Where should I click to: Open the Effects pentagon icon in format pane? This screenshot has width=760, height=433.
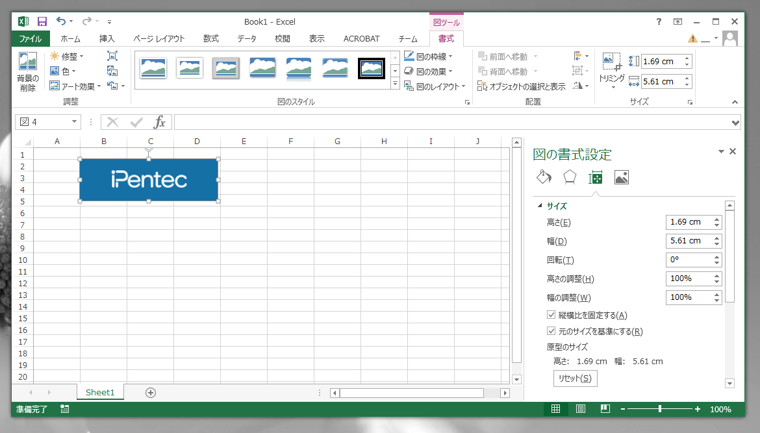point(570,177)
